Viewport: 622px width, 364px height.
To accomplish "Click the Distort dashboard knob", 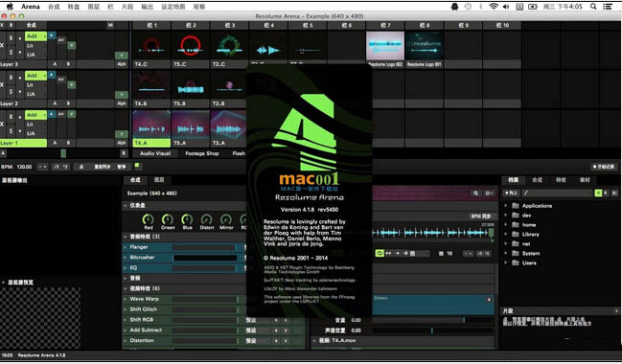I will coord(207,218).
